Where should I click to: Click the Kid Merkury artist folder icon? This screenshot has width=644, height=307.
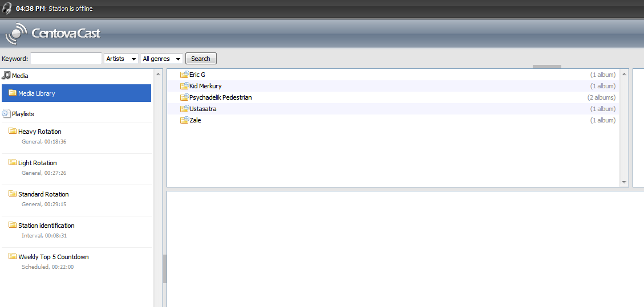click(x=184, y=86)
